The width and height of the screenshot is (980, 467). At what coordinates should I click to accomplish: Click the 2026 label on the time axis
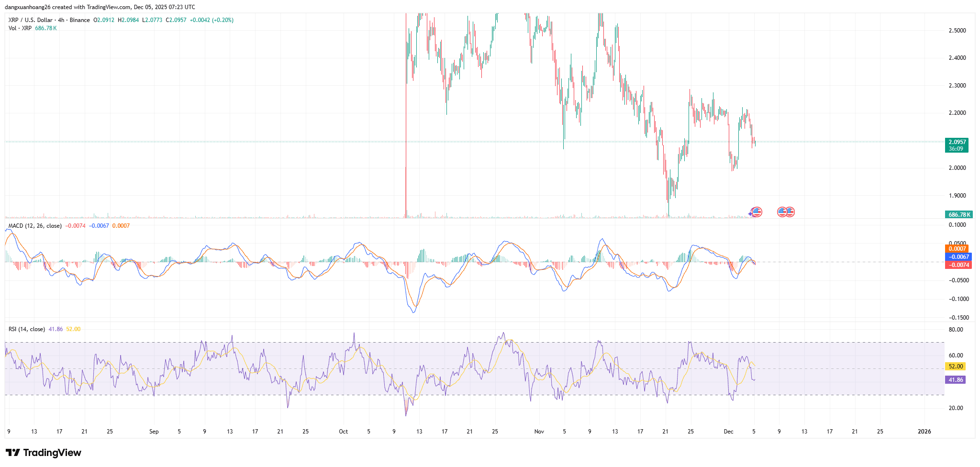click(924, 432)
